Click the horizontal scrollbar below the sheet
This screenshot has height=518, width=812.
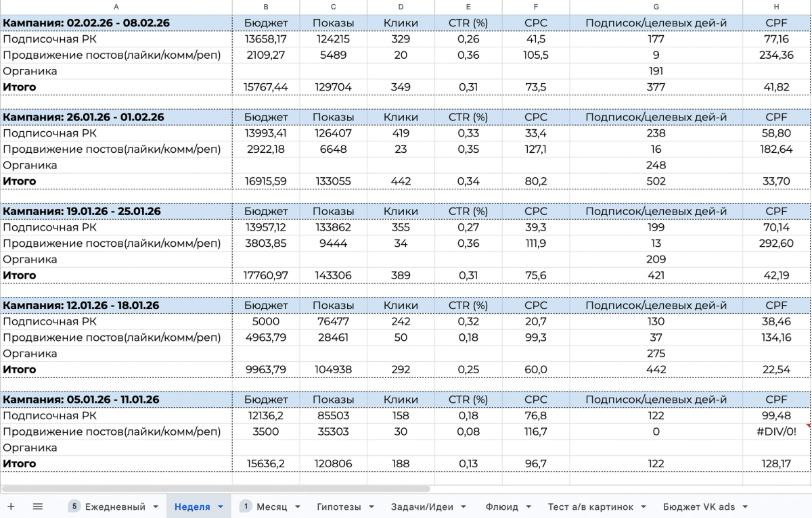pyautogui.click(x=217, y=488)
